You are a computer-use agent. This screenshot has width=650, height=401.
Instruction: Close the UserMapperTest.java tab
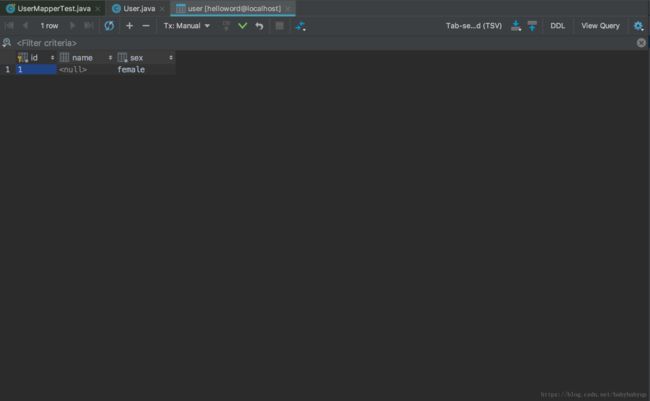tap(98, 9)
